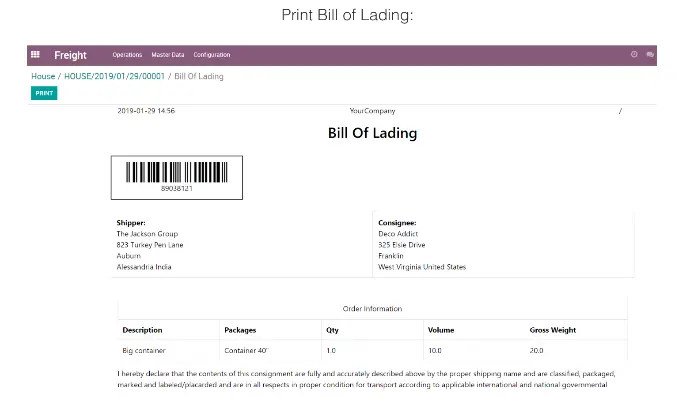This screenshot has width=690, height=404.
Task: Click the Container 40' packages cell
Action: (246, 351)
